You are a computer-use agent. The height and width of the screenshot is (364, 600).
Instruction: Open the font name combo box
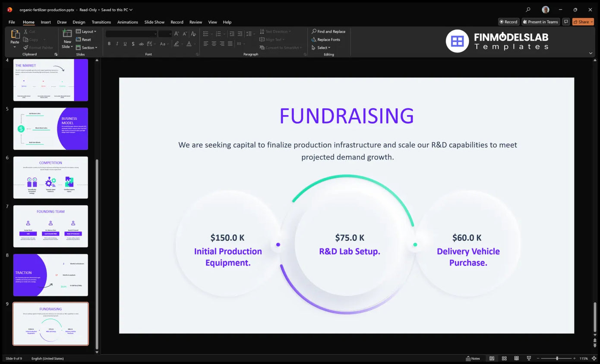tap(132, 34)
